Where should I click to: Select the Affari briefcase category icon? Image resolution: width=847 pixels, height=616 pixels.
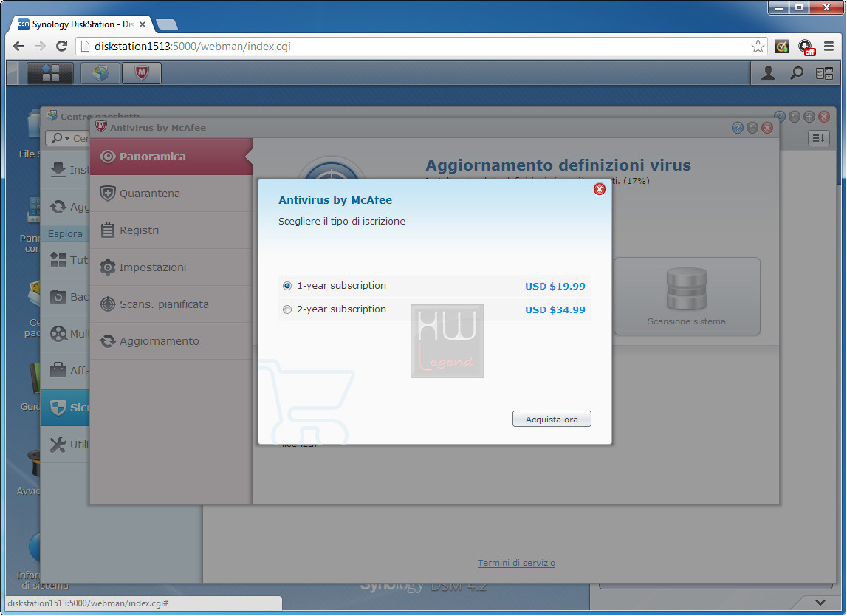pos(58,370)
